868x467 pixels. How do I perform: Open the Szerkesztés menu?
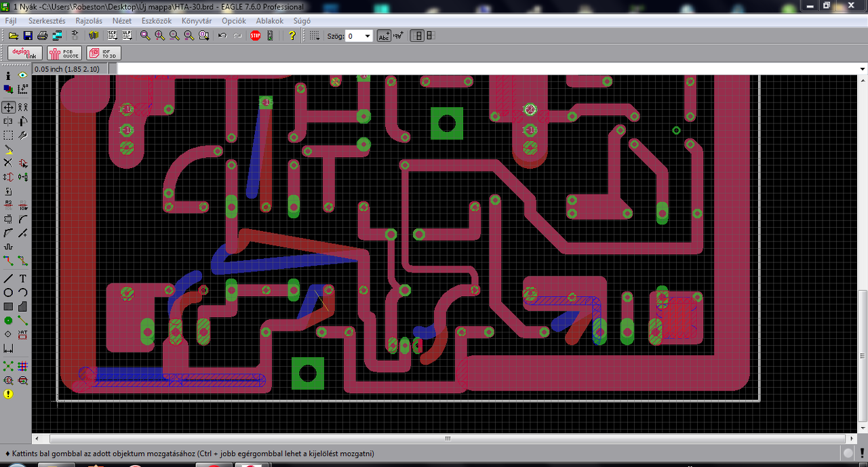(x=47, y=21)
